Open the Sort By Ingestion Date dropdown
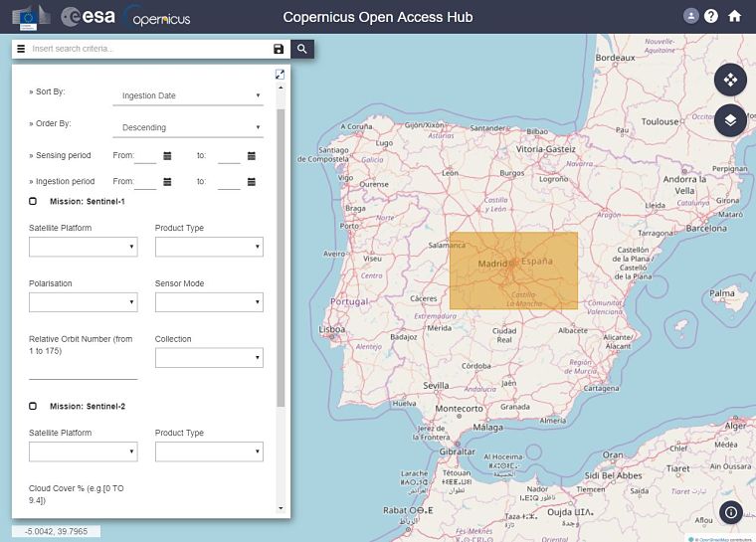Screen dimensions: 756x542 [188, 95]
